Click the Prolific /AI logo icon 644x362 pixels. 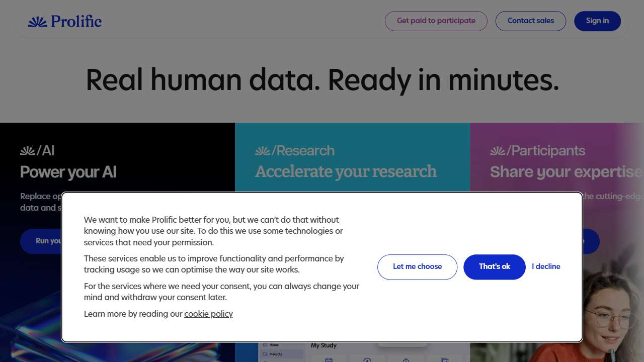click(28, 150)
